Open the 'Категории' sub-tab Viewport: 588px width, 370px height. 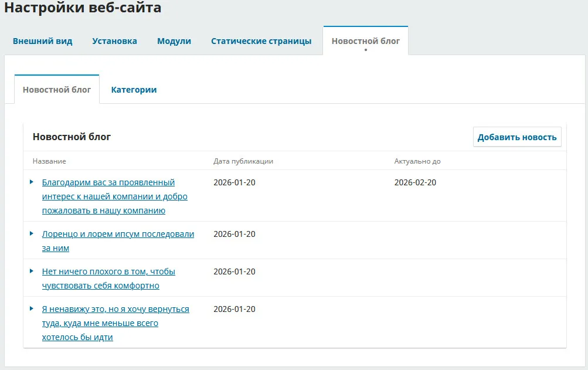pyautogui.click(x=134, y=90)
